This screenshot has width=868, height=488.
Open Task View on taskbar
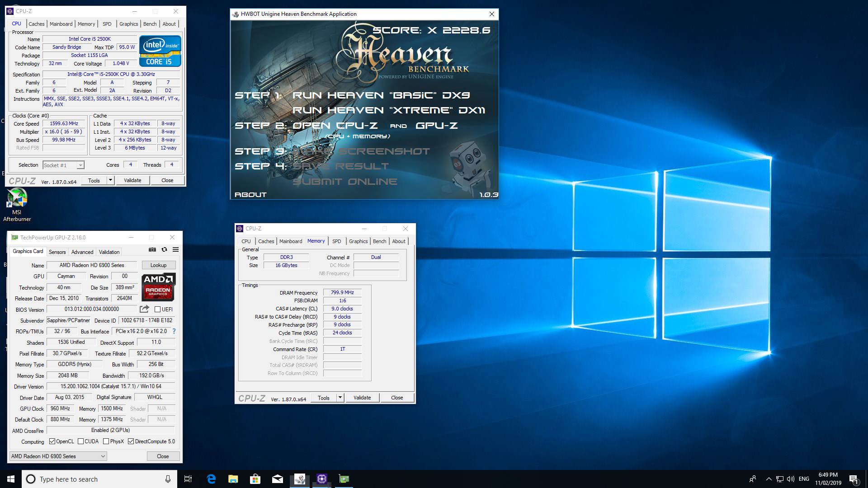(x=188, y=479)
